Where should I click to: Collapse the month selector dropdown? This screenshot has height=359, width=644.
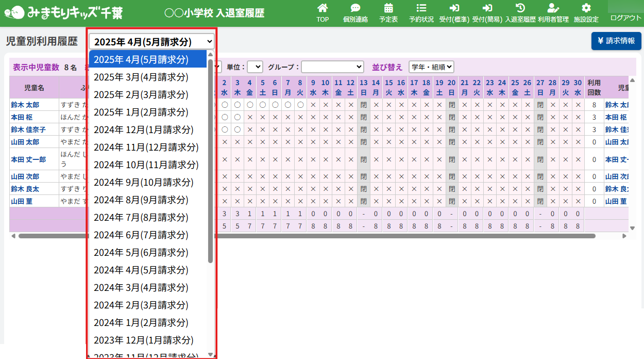pyautogui.click(x=151, y=41)
